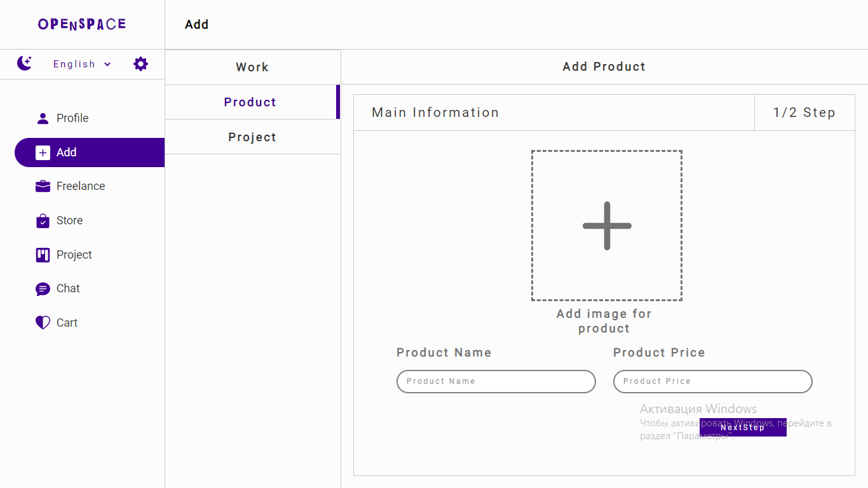The image size is (868, 488).
Task: Open Freelance from the sidebar menu
Action: pyautogui.click(x=81, y=186)
